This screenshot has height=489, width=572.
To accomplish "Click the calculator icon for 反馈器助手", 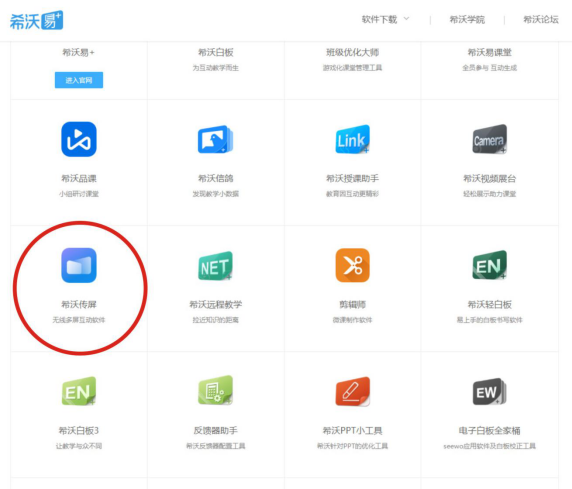I will (x=215, y=390).
